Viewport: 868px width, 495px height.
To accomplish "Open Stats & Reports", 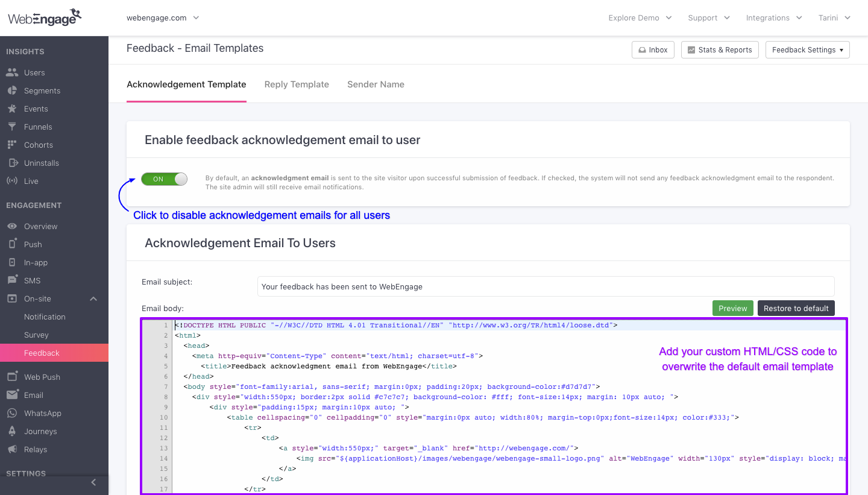I will click(x=719, y=49).
